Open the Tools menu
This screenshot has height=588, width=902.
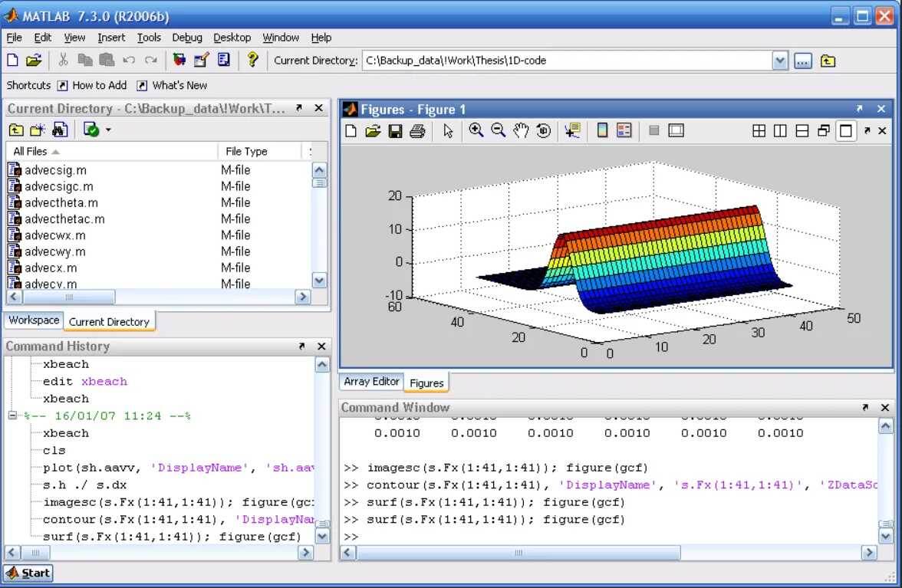point(149,38)
